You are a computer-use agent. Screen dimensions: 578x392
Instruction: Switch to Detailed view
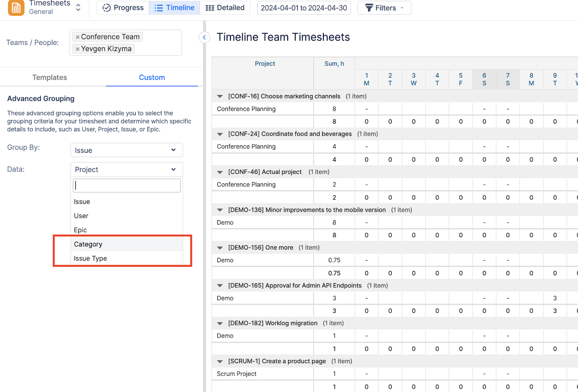225,8
